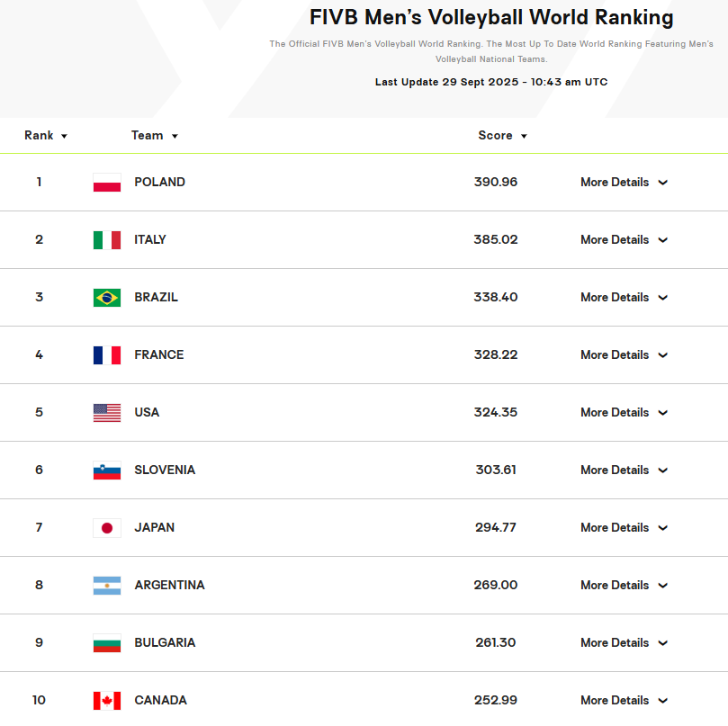Click the Argentina flag icon
The height and width of the screenshot is (726, 728).
click(x=106, y=586)
